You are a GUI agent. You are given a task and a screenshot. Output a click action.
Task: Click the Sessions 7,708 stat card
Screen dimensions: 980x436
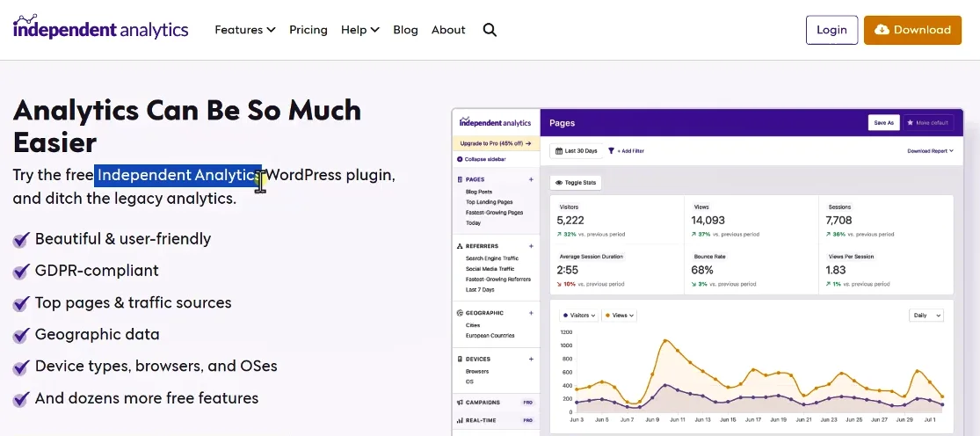(886, 219)
